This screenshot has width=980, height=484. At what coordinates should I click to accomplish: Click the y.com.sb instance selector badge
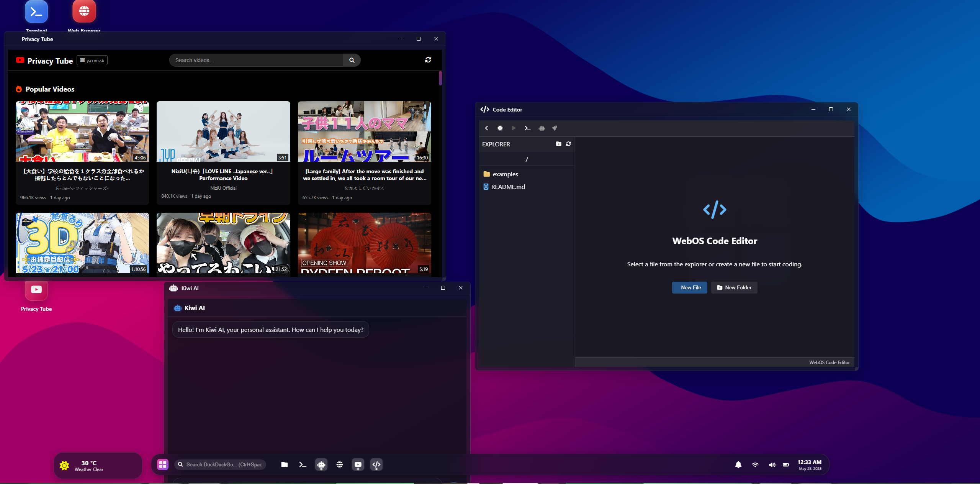tap(92, 60)
